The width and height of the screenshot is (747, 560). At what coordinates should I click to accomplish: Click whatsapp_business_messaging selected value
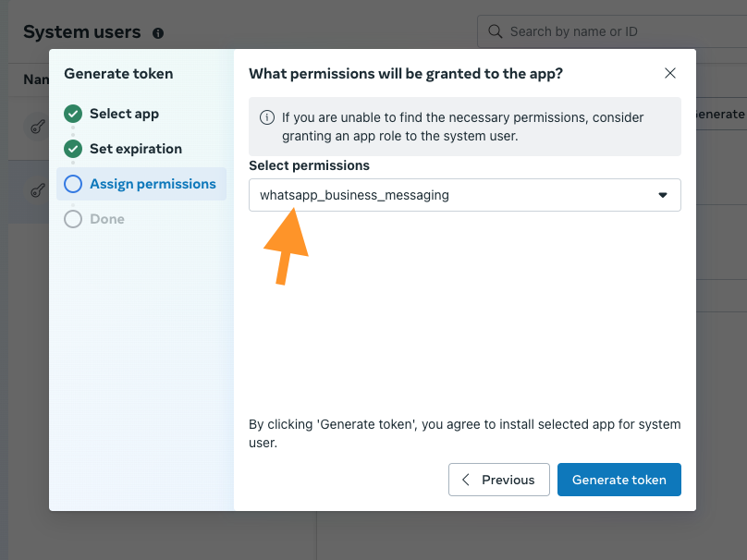[354, 195]
